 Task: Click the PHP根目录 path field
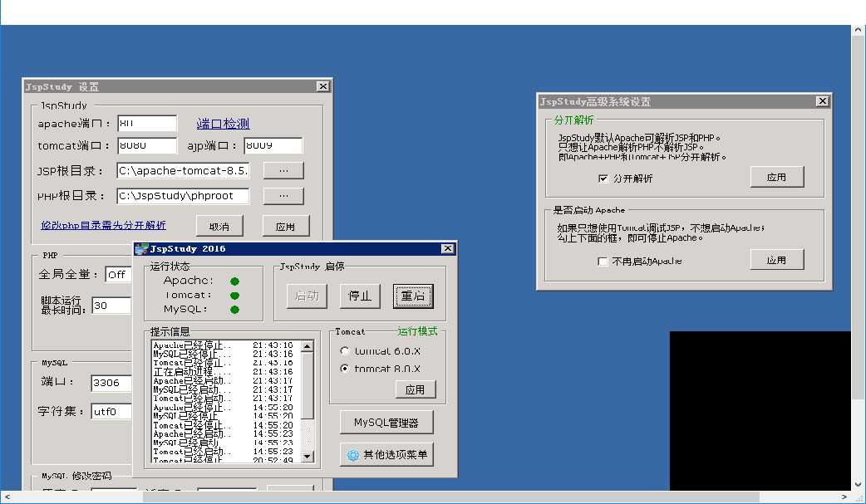(x=183, y=195)
